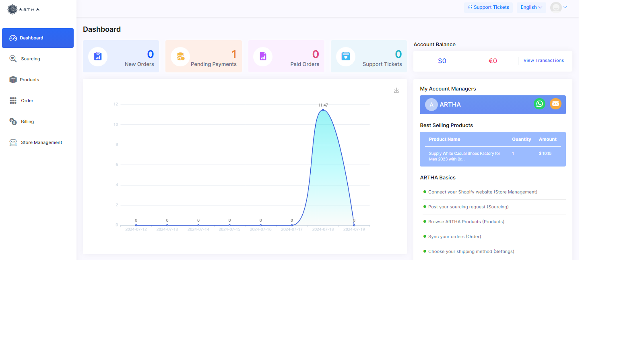
Task: Email the account manager via envelope icon
Action: (555, 104)
